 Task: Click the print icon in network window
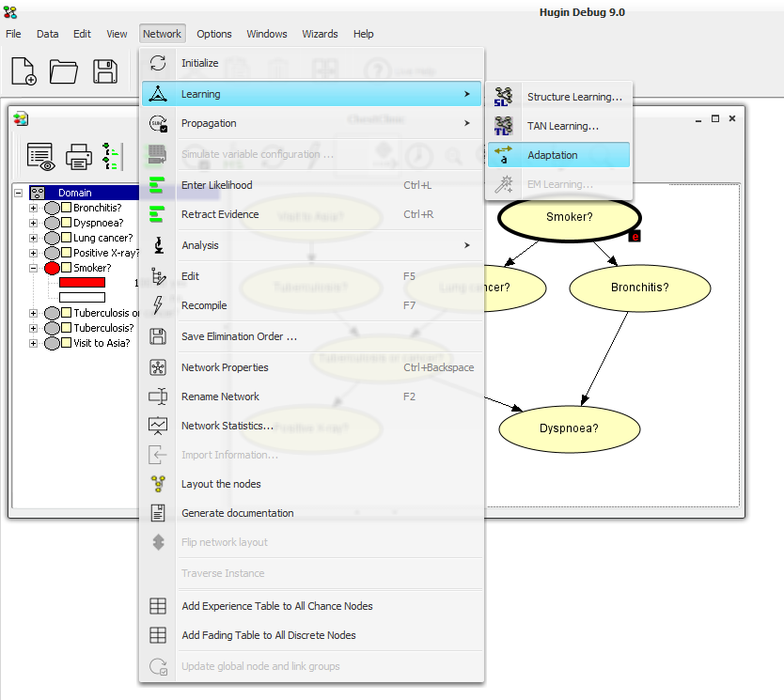click(x=79, y=157)
